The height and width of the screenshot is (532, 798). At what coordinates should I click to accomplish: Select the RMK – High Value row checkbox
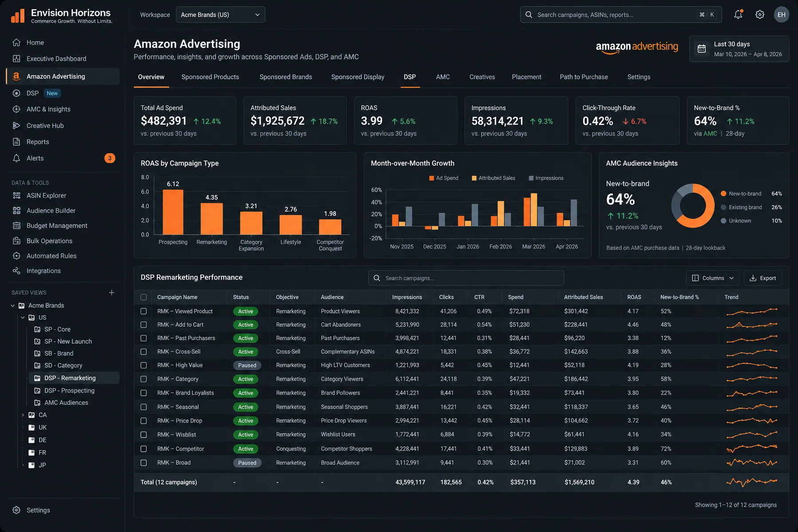pos(144,365)
